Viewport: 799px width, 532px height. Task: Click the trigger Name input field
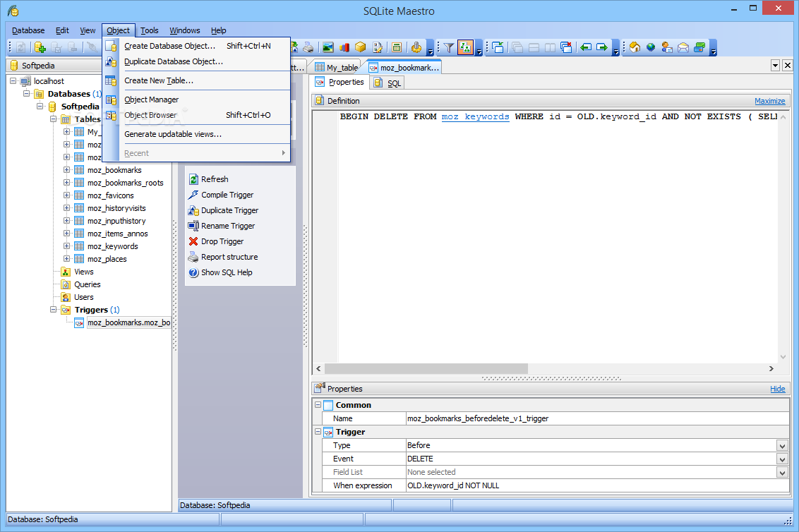tap(597, 418)
